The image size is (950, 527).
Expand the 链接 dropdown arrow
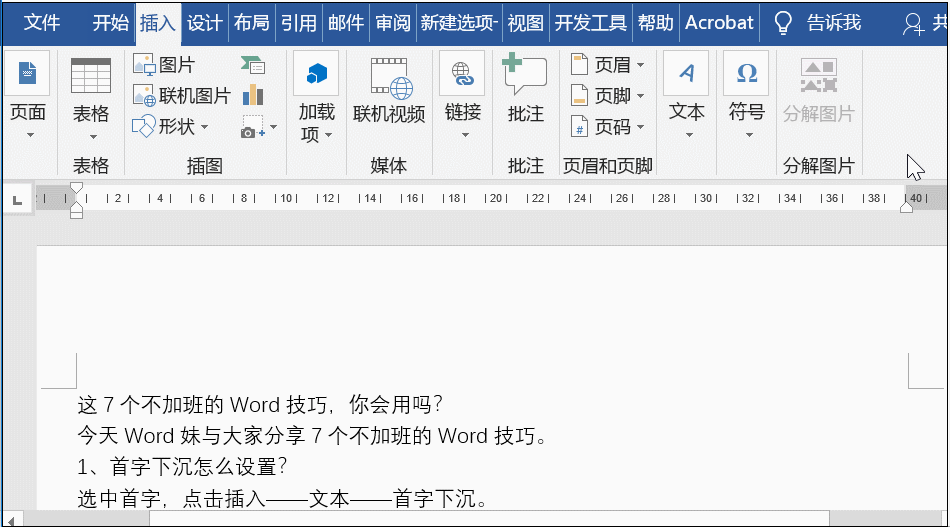(x=465, y=135)
